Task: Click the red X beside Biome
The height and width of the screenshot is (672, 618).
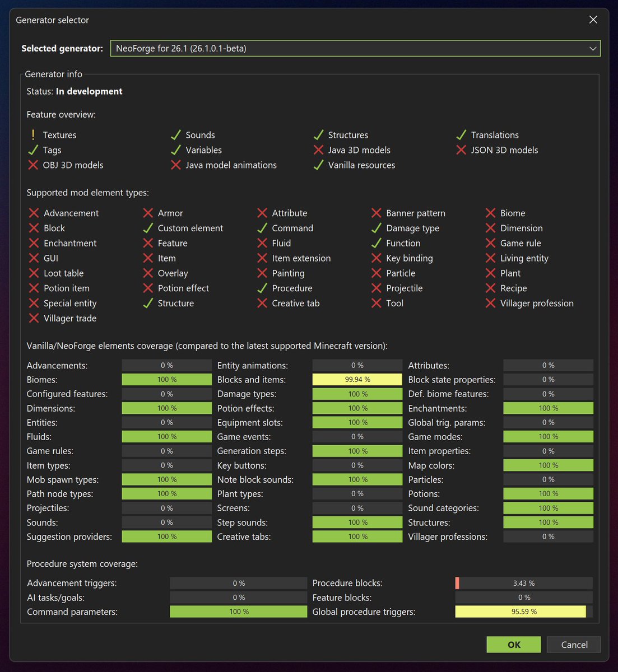Action: (x=490, y=213)
